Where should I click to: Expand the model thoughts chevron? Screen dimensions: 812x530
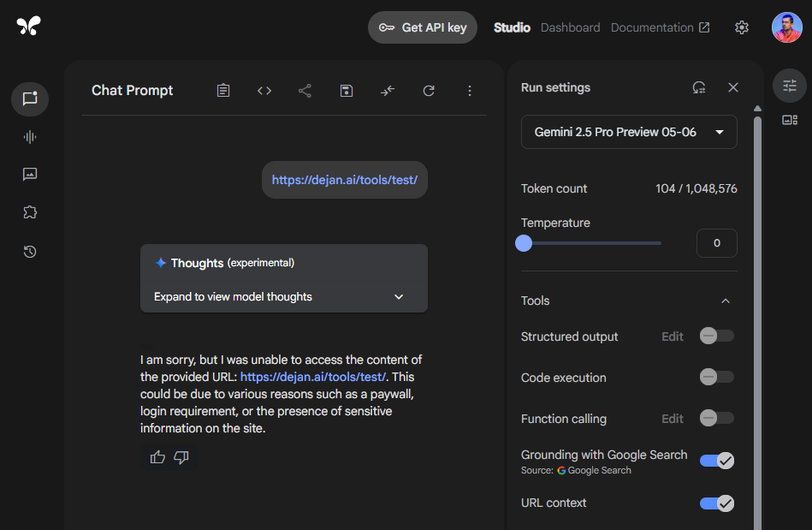pos(399,297)
